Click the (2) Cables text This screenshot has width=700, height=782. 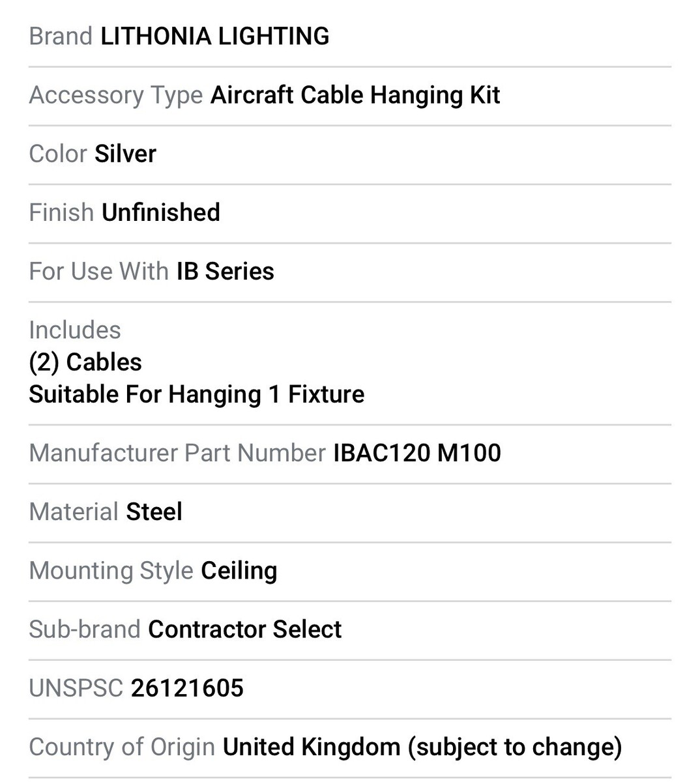point(85,362)
